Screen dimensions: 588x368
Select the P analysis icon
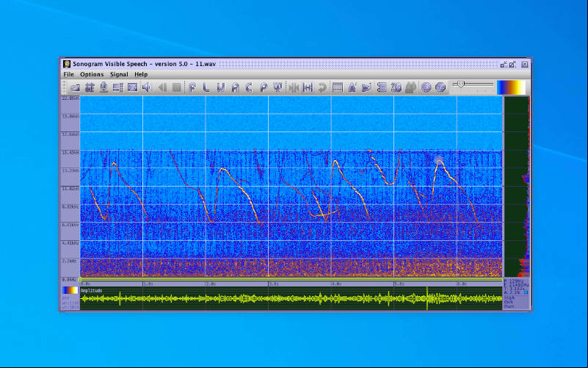pos(264,88)
